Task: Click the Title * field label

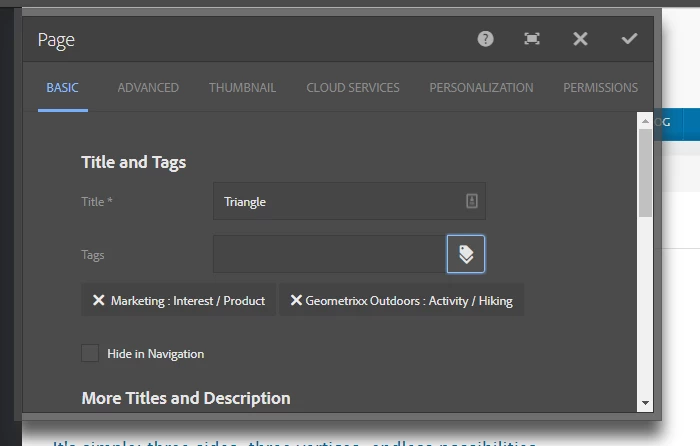Action: (x=96, y=202)
